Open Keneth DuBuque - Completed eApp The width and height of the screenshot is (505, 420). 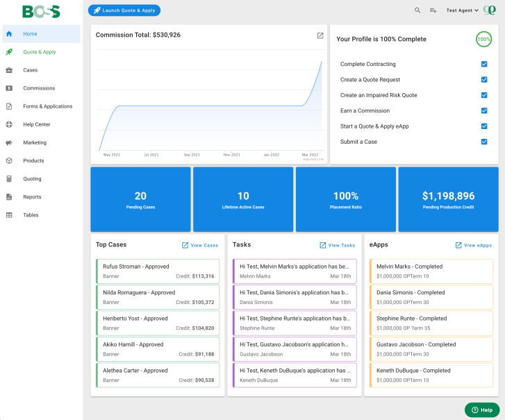(431, 376)
